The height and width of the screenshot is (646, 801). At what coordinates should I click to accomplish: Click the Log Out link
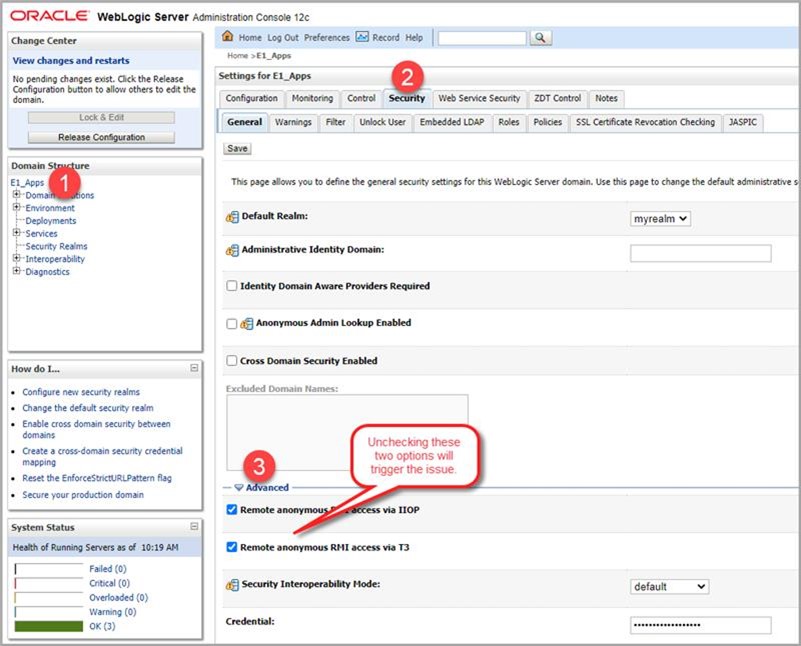click(x=283, y=38)
